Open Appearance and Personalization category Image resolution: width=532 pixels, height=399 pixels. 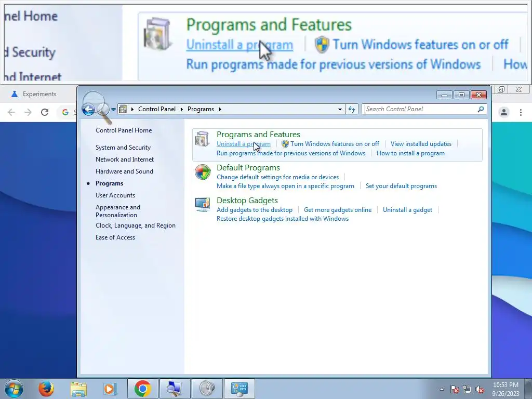(118, 211)
